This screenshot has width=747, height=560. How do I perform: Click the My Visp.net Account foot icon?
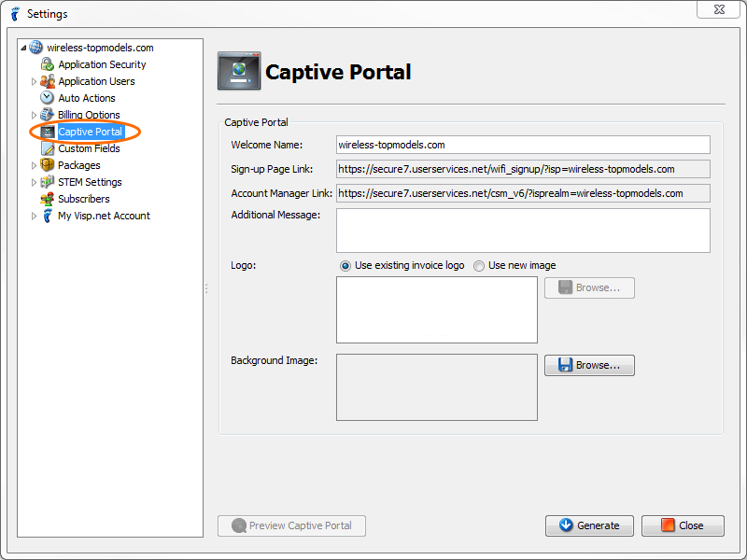coord(48,216)
